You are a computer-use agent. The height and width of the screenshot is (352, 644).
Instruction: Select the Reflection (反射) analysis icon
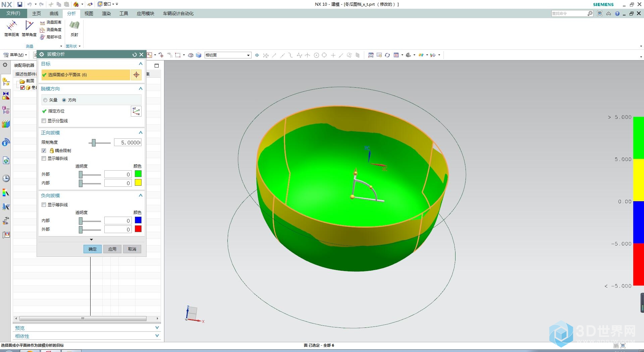[74, 28]
